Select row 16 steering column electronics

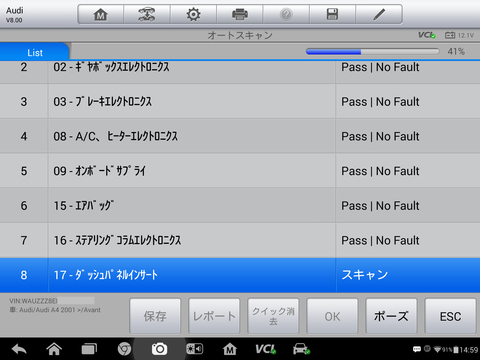[240, 240]
